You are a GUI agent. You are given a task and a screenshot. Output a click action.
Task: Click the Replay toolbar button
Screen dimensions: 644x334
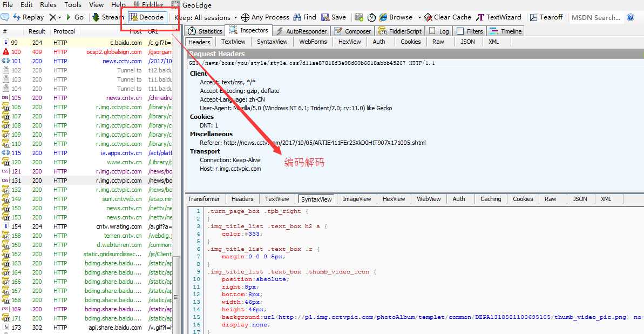click(x=28, y=17)
